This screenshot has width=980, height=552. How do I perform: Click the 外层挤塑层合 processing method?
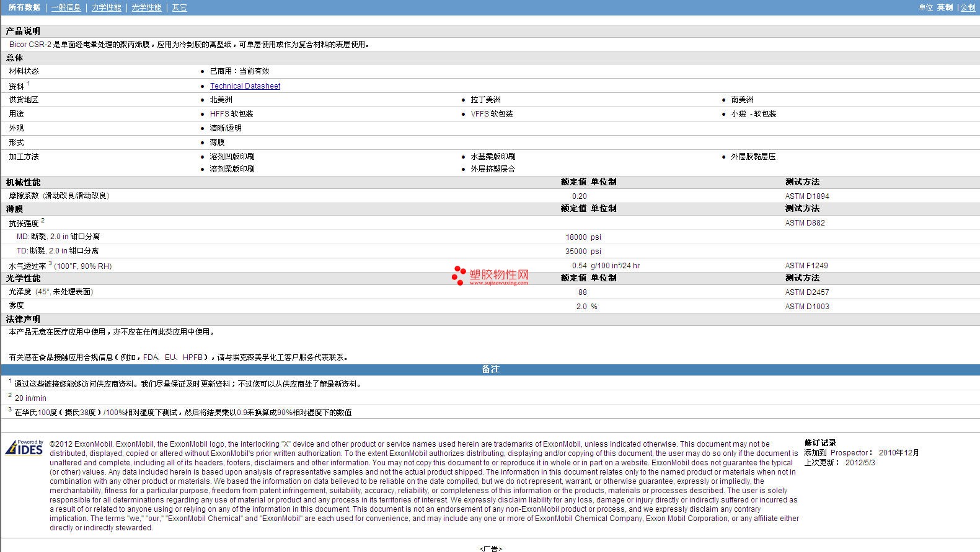[493, 169]
